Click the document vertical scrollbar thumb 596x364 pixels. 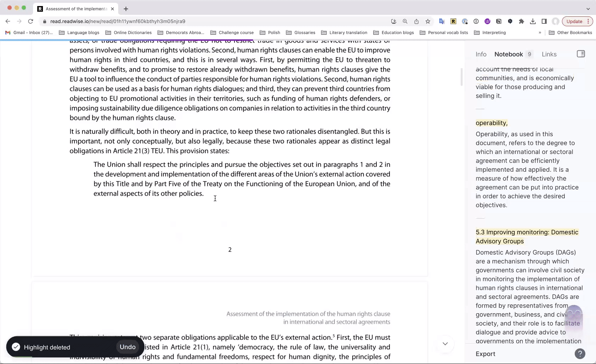click(x=462, y=77)
